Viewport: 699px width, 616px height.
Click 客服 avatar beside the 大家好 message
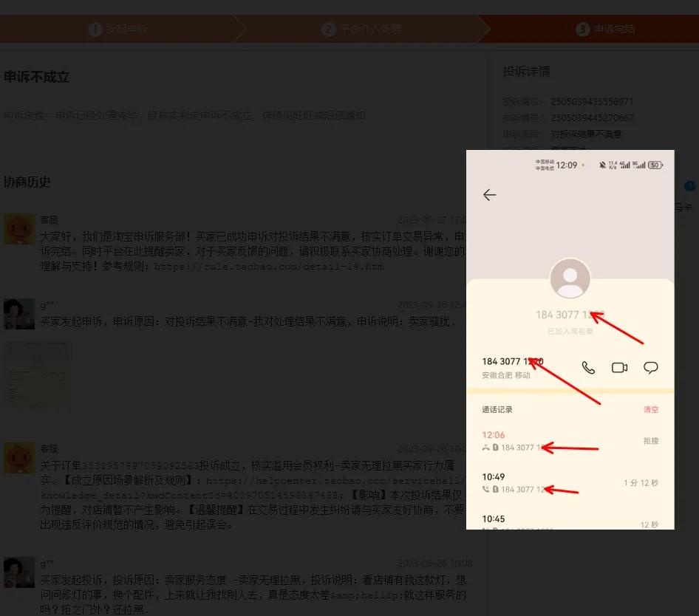pos(19,229)
